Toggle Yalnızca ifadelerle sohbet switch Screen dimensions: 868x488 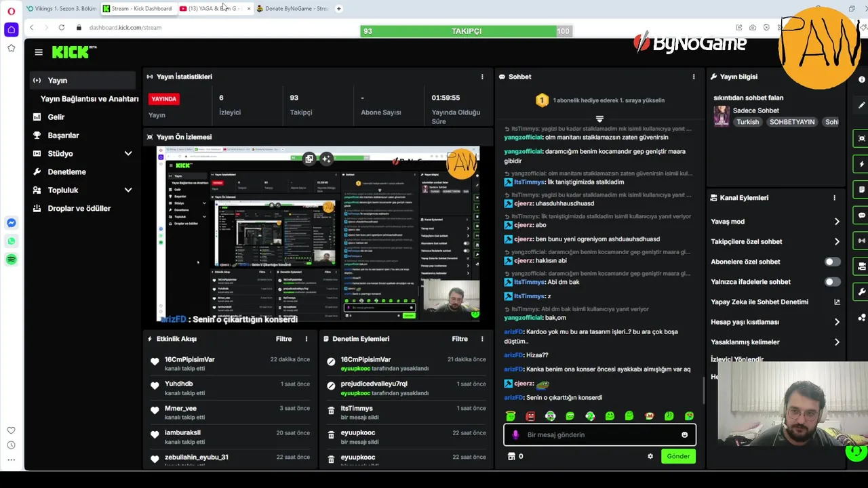pos(832,282)
